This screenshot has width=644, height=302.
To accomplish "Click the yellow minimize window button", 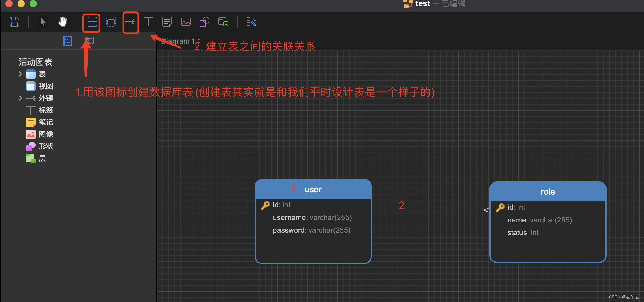I will coord(21,3).
